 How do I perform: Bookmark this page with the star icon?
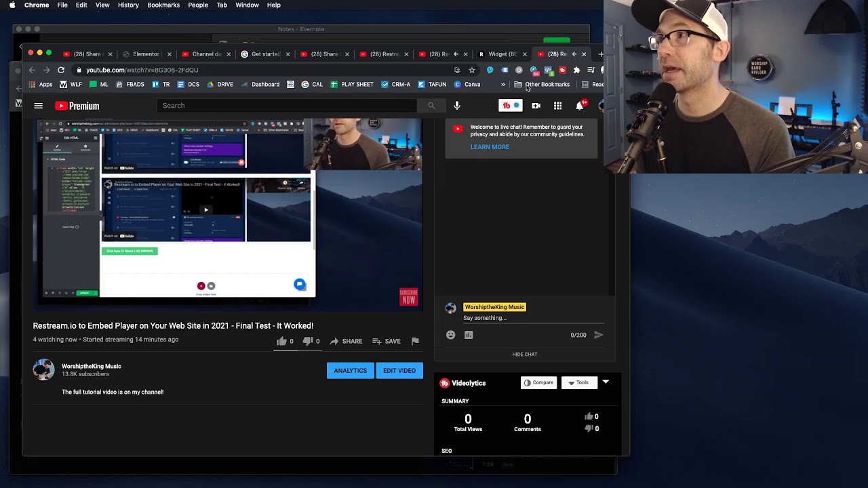[x=472, y=70]
